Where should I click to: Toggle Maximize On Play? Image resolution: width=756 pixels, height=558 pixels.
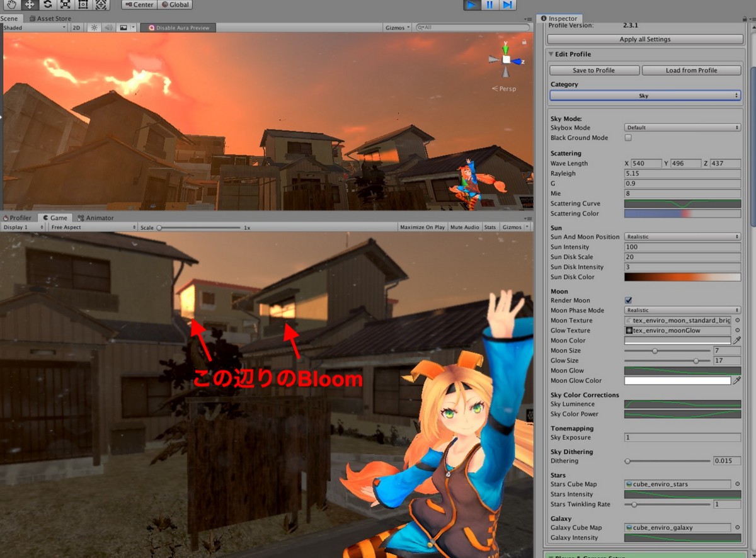point(422,227)
